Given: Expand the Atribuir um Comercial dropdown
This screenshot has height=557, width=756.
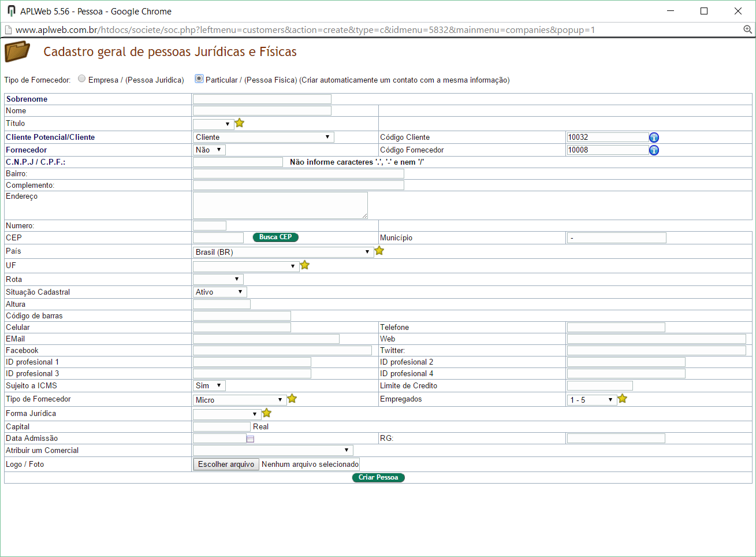Looking at the screenshot, I should pyautogui.click(x=273, y=450).
